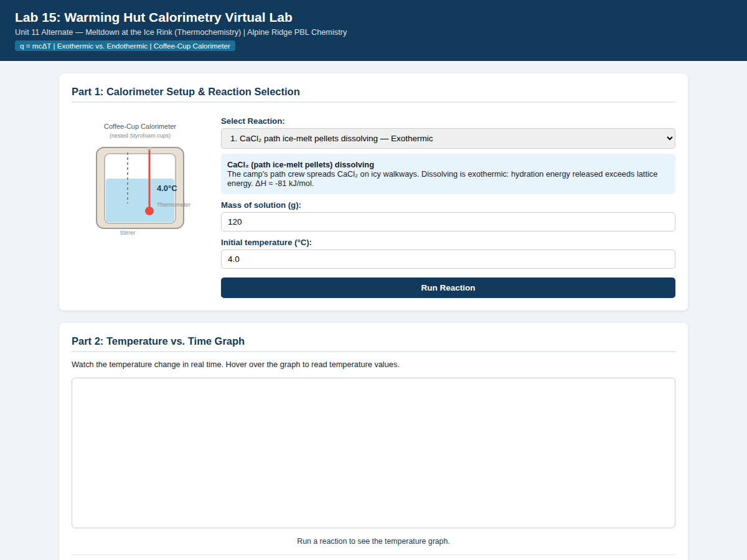Click the 'Watch the temperature change' instruction text
The width and height of the screenshot is (747, 560).
pos(235,365)
